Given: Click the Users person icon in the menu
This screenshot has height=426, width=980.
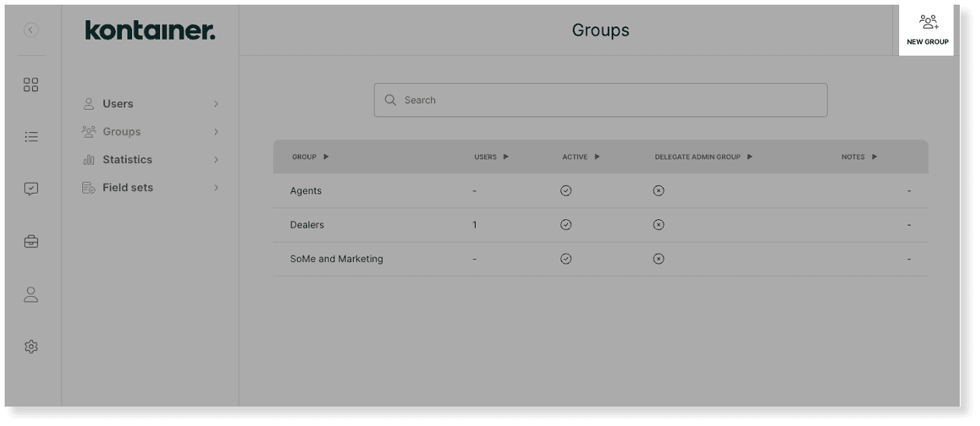Looking at the screenshot, I should pyautogui.click(x=89, y=103).
